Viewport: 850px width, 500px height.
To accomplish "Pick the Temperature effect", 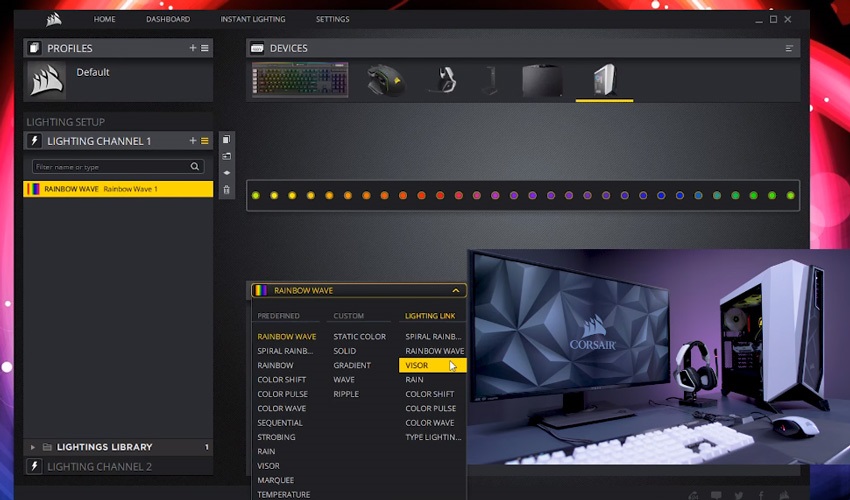I will [x=284, y=495].
